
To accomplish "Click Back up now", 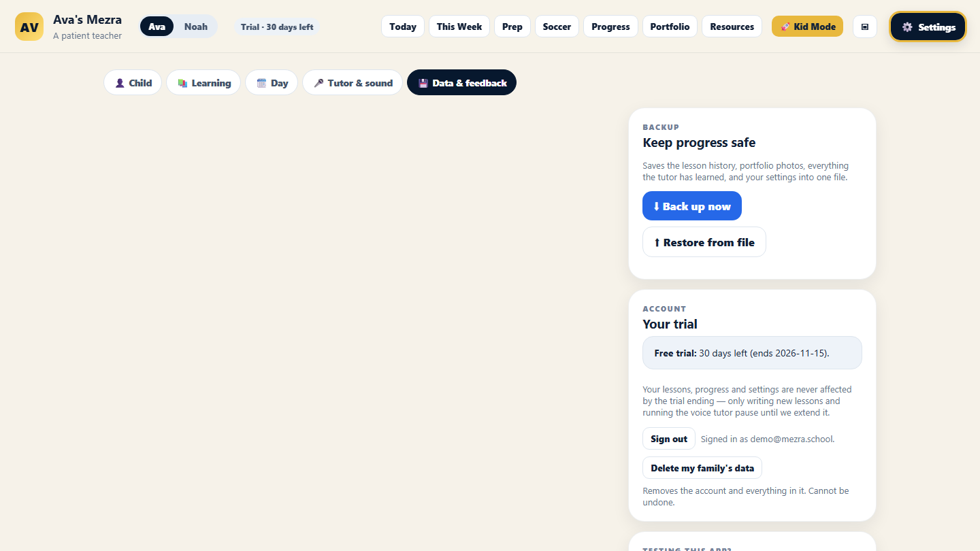I will (692, 206).
